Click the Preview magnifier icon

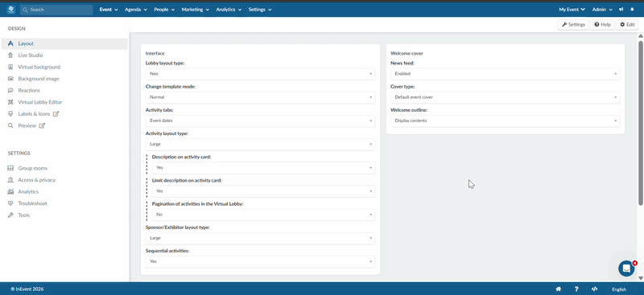[10, 125]
